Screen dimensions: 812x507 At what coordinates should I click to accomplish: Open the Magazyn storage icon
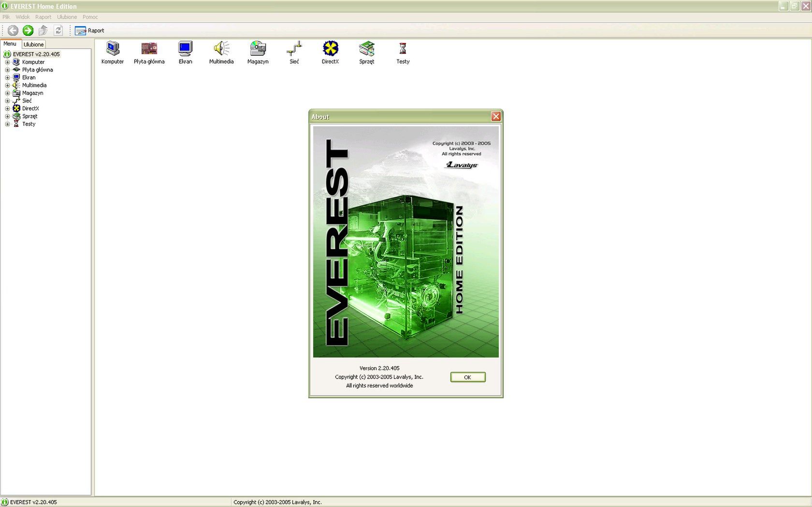(x=258, y=52)
